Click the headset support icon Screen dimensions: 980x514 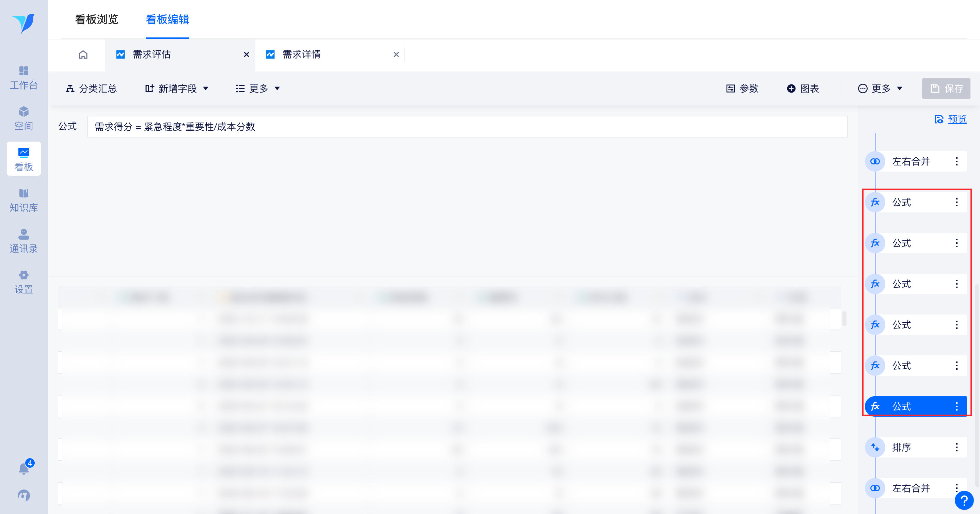click(23, 495)
